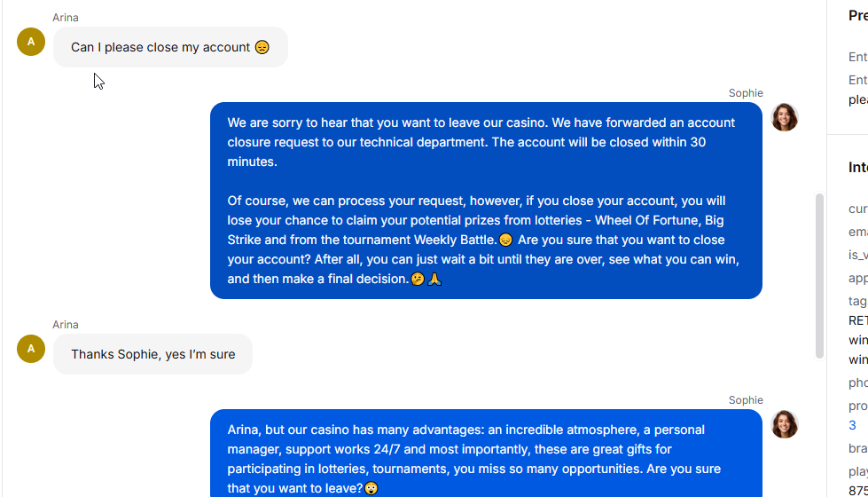Click the sad emoji after 'Weekly Battle'
Image resolution: width=868 pixels, height=497 pixels.
click(x=505, y=240)
